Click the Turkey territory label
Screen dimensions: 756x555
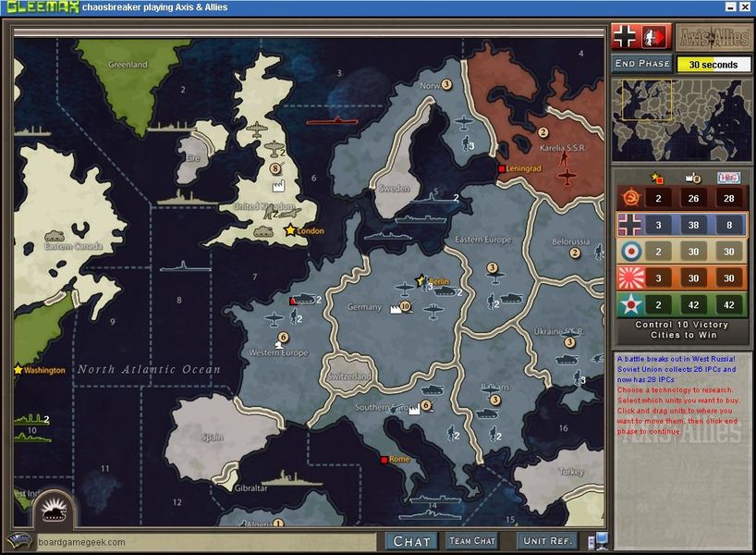(571, 472)
